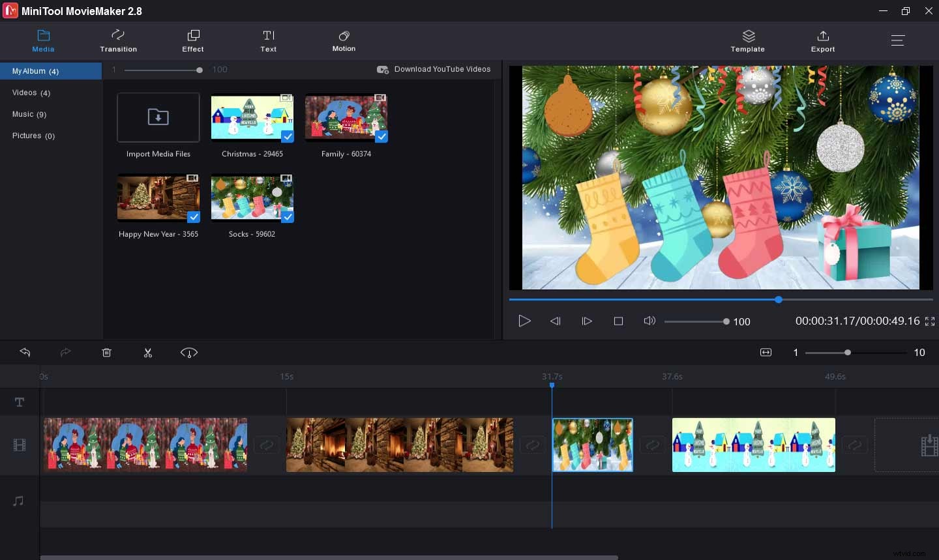Uncheck the Christmas - 29465 clip
This screenshot has width=939, height=560.
(x=288, y=137)
